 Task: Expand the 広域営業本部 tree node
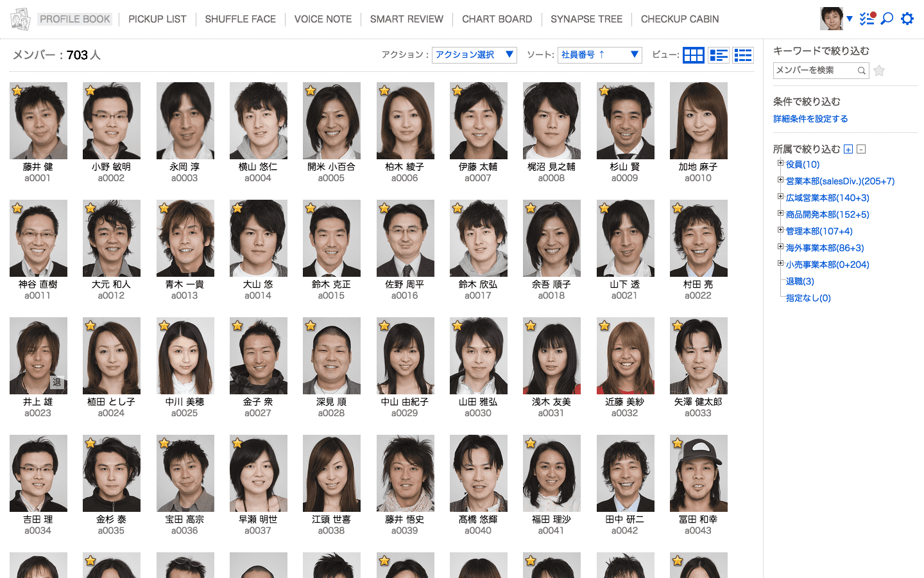tap(780, 197)
